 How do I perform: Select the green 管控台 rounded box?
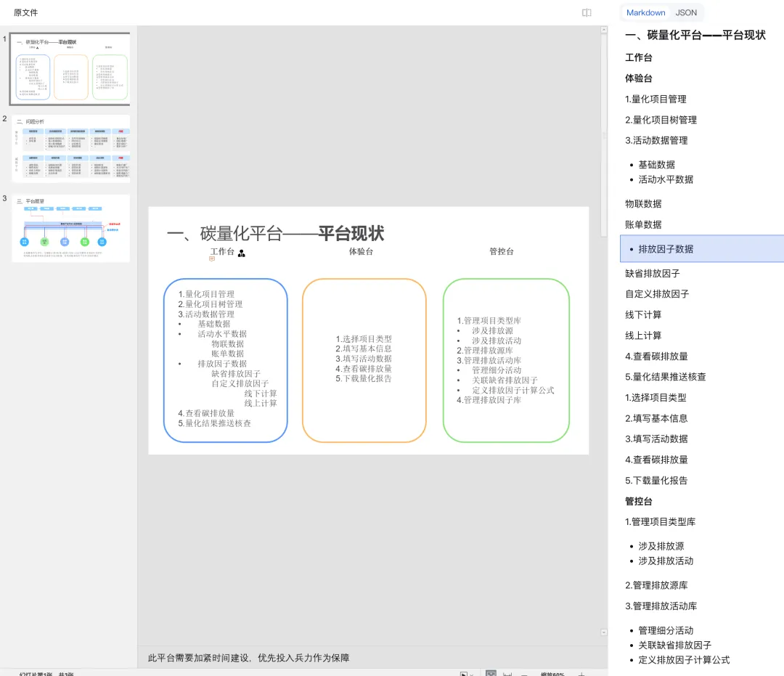506,360
